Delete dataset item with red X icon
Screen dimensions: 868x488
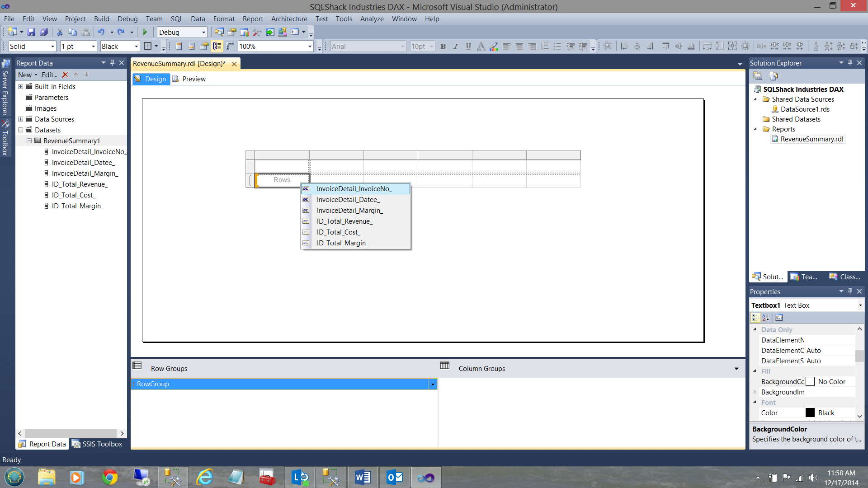pyautogui.click(x=65, y=75)
